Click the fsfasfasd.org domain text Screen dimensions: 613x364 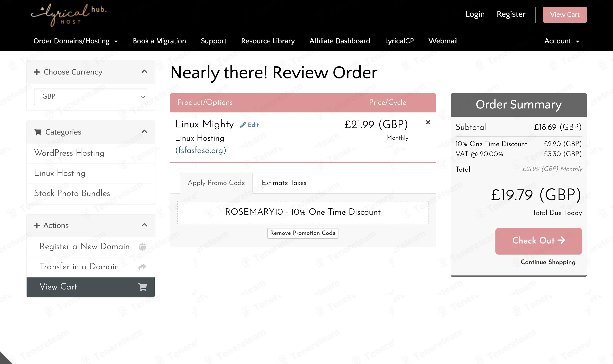(x=200, y=150)
